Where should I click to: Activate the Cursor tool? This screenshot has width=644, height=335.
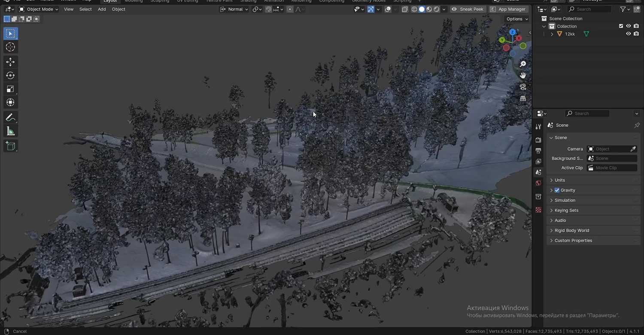click(10, 47)
